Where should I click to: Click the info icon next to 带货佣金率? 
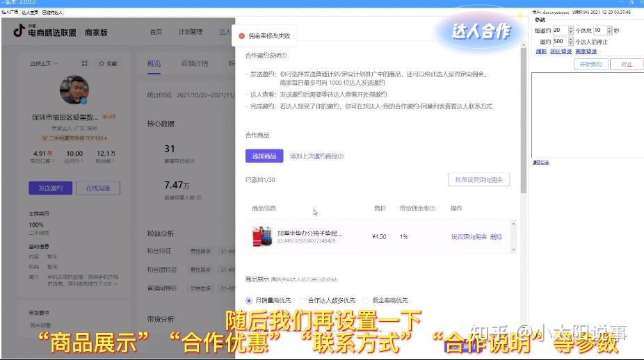pyautogui.click(x=433, y=208)
